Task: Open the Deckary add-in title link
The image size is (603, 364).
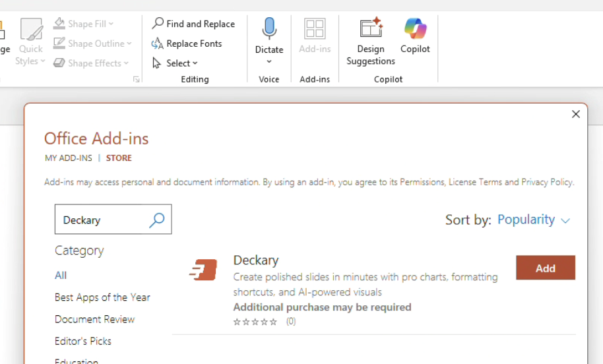Action: tap(256, 260)
